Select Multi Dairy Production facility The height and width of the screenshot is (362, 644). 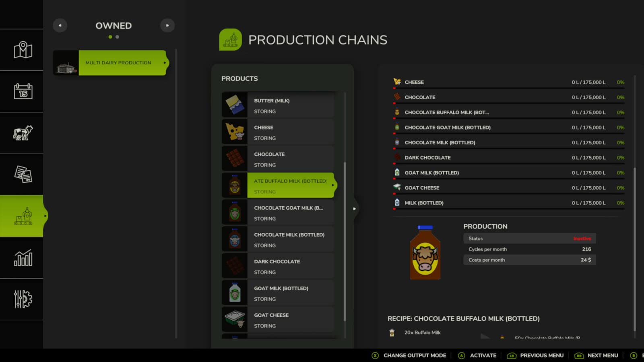click(x=118, y=63)
